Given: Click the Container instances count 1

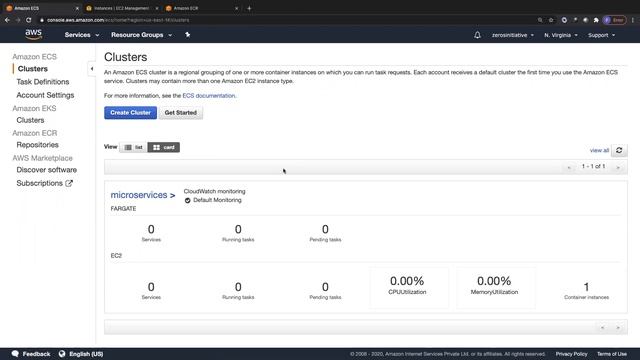Looking at the screenshot, I should pos(587,287).
